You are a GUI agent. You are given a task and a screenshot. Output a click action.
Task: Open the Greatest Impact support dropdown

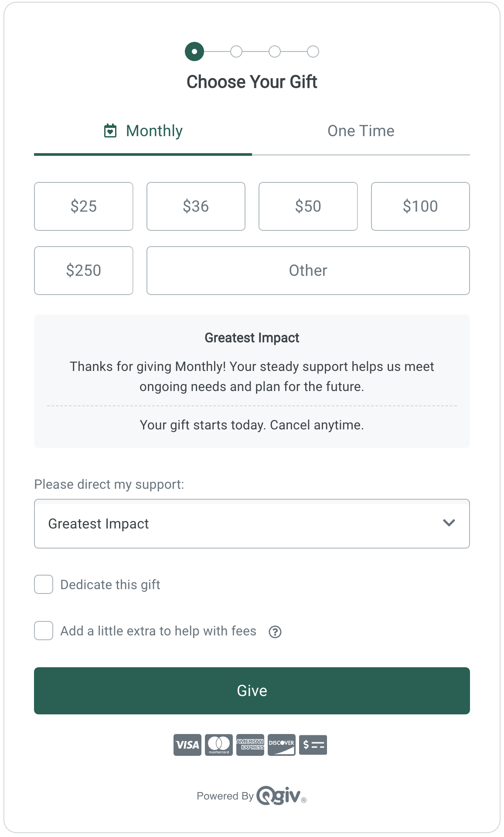[252, 524]
